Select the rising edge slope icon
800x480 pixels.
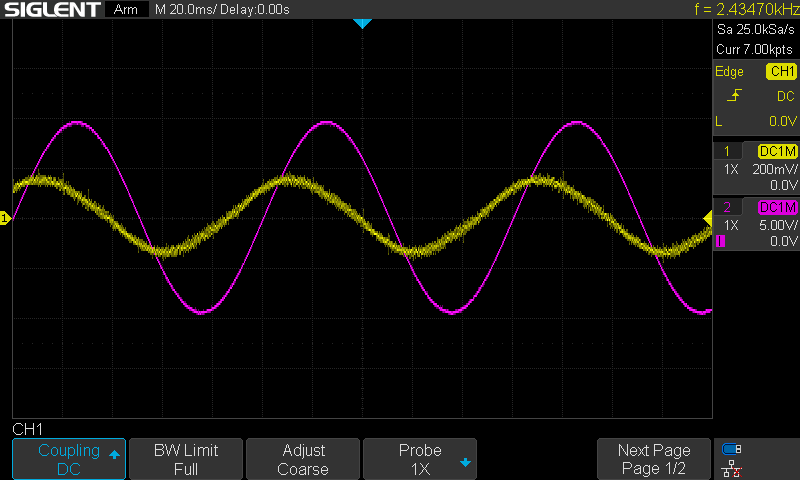point(734,95)
